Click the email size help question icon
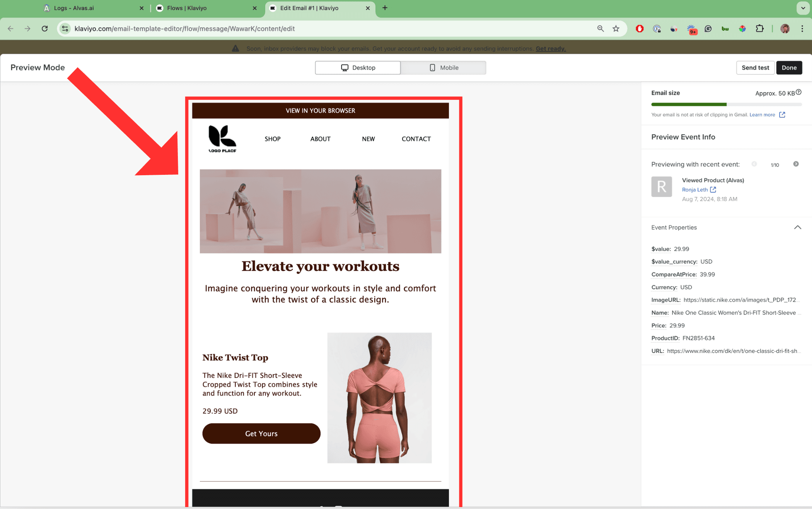Image resolution: width=812 pixels, height=509 pixels. [x=798, y=92]
